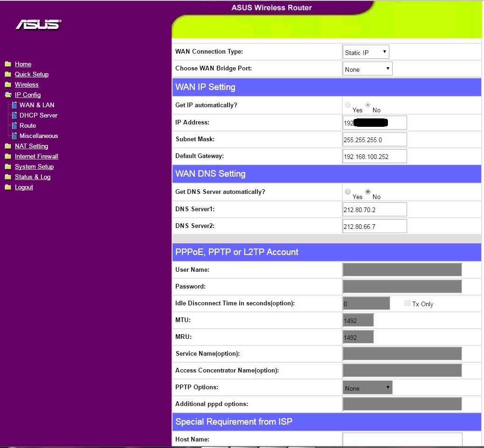Viewport: 484px width, 448px height.
Task: Open the WAN Connection Type dropdown
Action: 366,52
